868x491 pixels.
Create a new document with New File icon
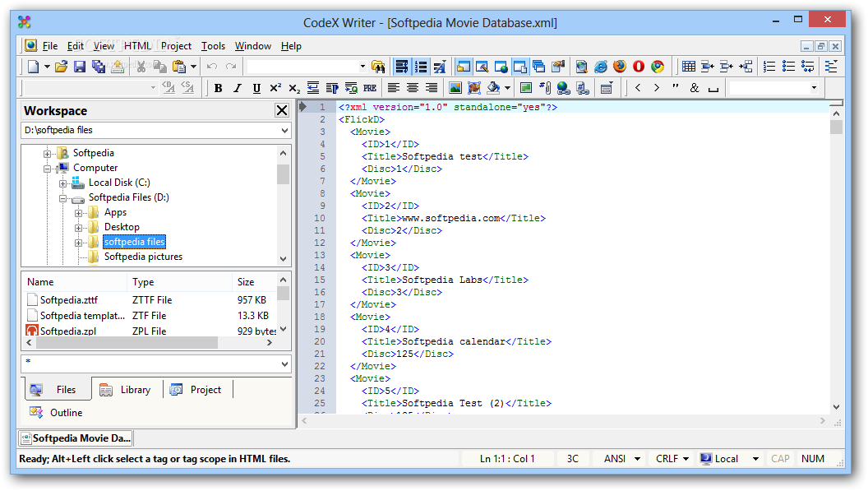pyautogui.click(x=33, y=67)
